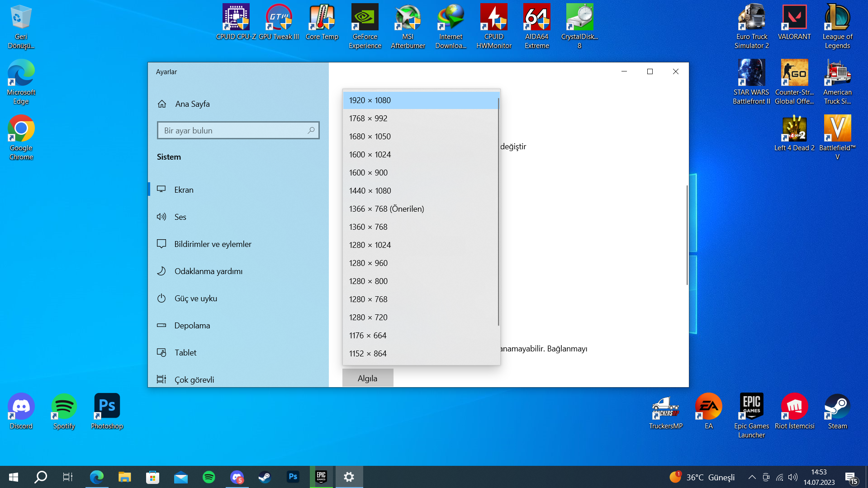
Task: Open the Ana Sayfa home icon
Action: point(162,104)
